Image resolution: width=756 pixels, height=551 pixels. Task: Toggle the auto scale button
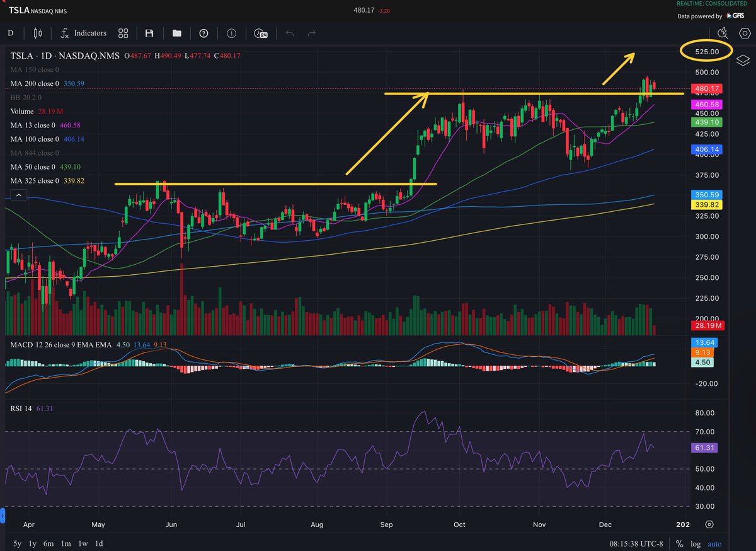pos(714,543)
